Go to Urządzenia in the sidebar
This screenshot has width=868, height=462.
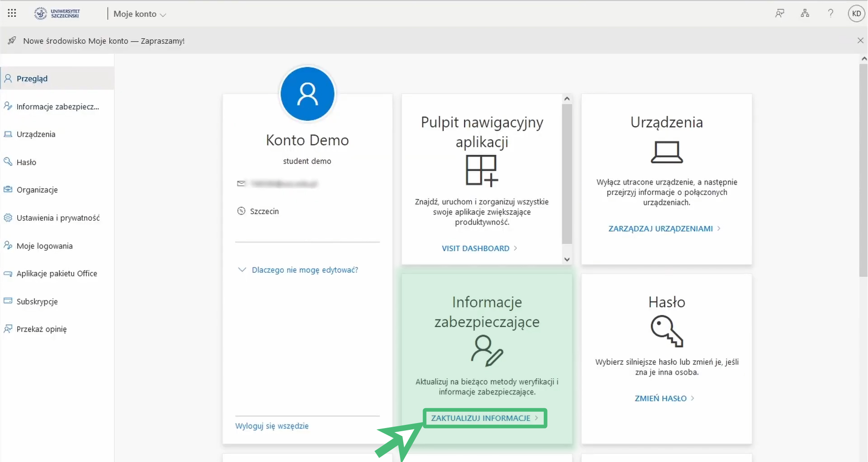[36, 134]
